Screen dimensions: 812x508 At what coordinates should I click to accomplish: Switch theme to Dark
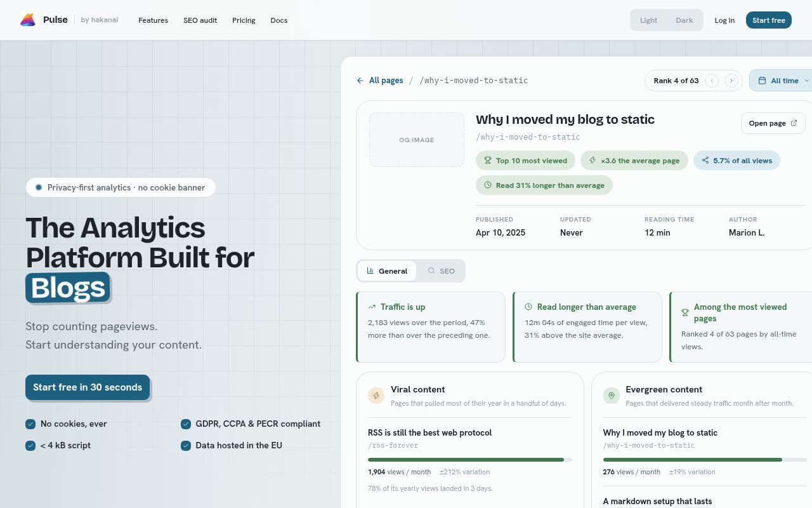684,20
